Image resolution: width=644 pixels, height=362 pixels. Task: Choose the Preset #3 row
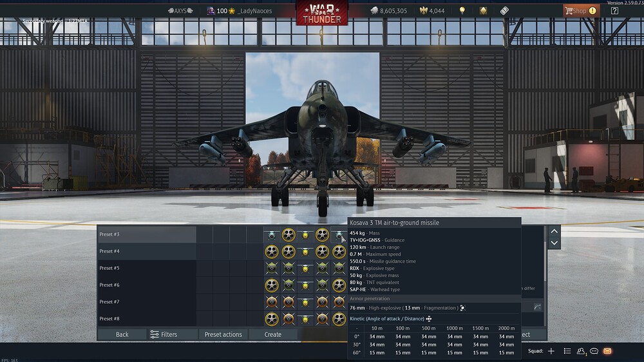[x=147, y=234]
